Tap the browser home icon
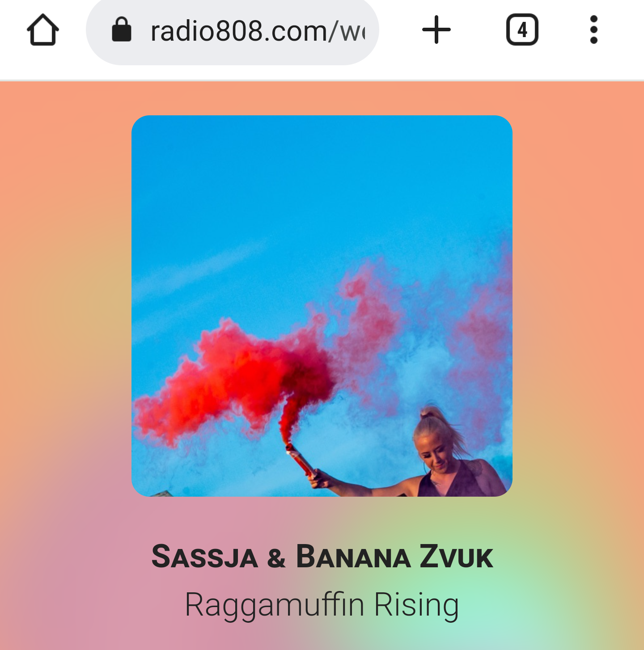This screenshot has width=644, height=650. point(43,30)
